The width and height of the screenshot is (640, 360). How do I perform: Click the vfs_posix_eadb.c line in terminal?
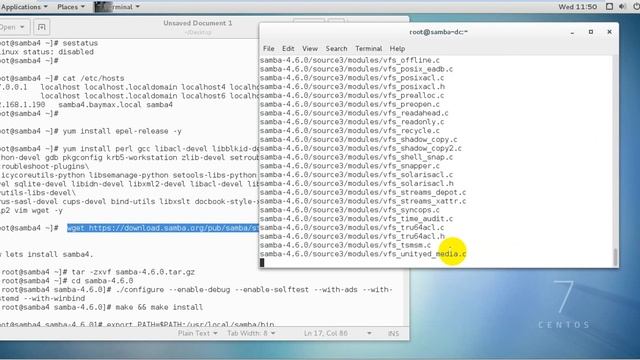tap(356, 69)
